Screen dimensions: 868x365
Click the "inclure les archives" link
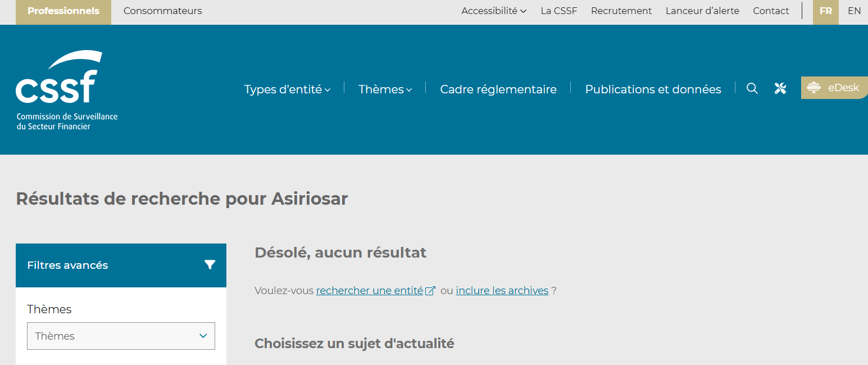[x=502, y=291]
